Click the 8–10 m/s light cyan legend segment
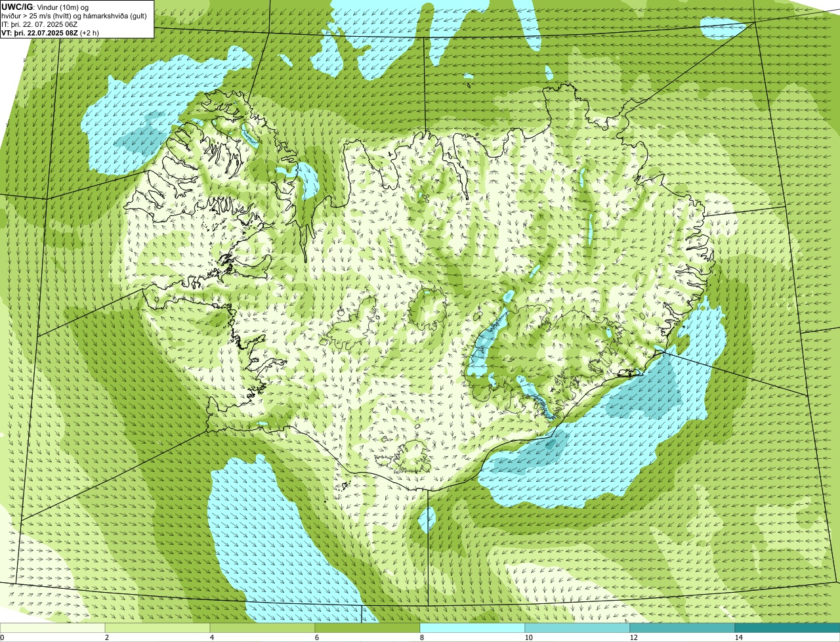 pyautogui.click(x=472, y=628)
